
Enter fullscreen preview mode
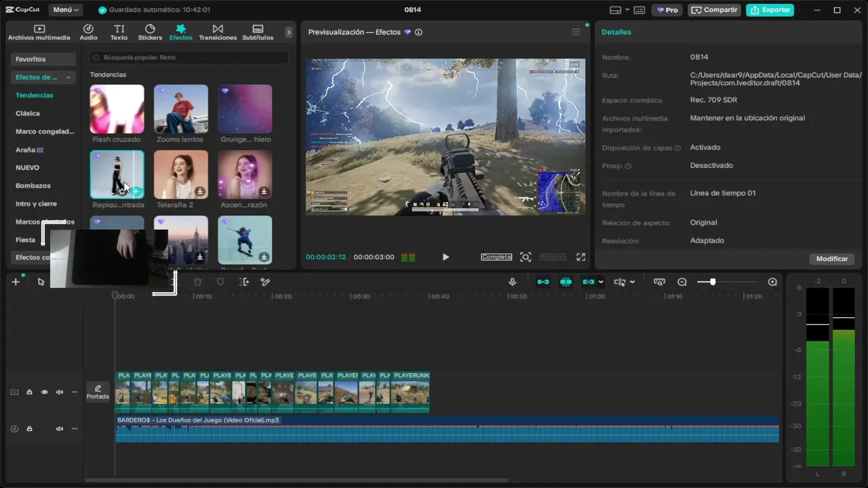[x=580, y=257]
